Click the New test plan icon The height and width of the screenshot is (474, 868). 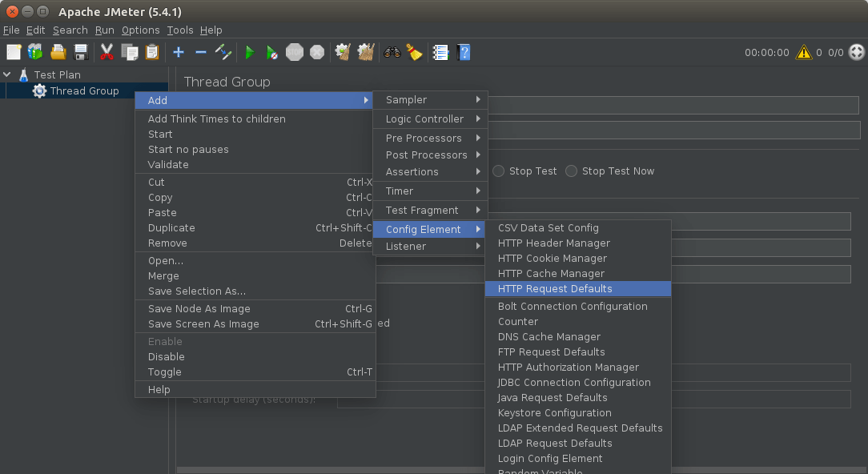pyautogui.click(x=14, y=52)
